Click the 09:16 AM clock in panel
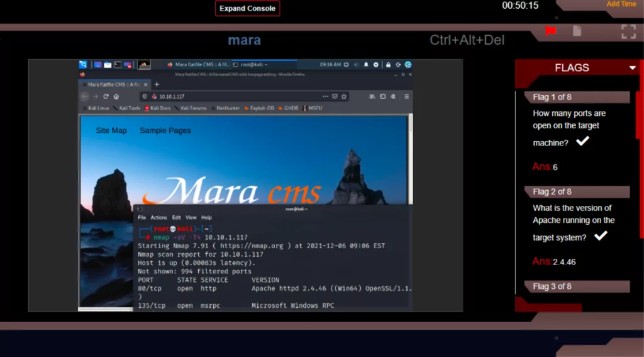The image size is (644, 357). 330,65
